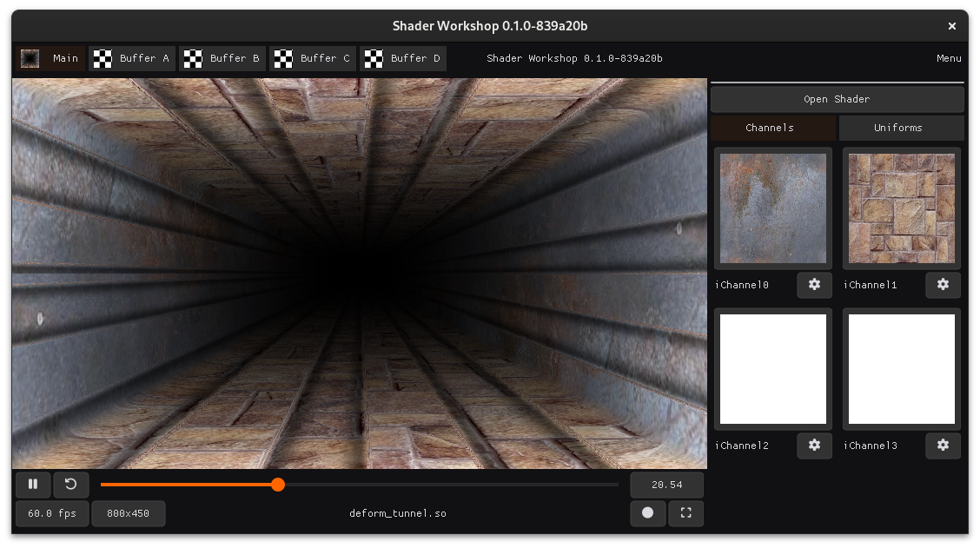Click the tunnel shader preview viewport

[360, 274]
